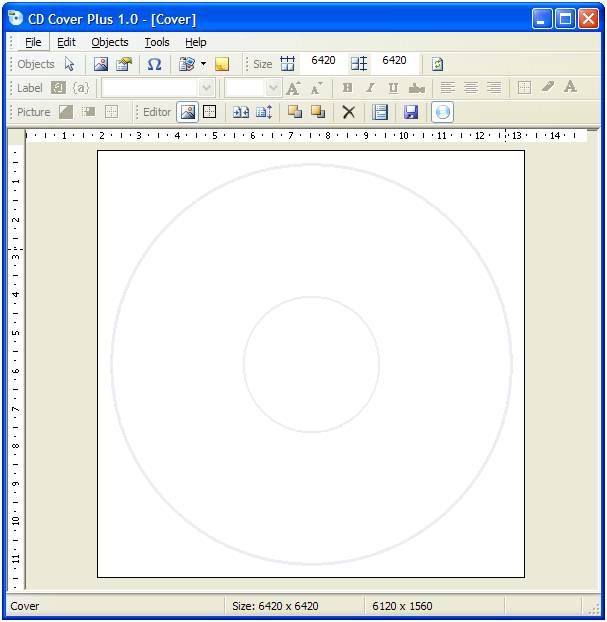Viewport: 607px width, 622px height.
Task: Click align objects vertically icon
Action: 264,112
